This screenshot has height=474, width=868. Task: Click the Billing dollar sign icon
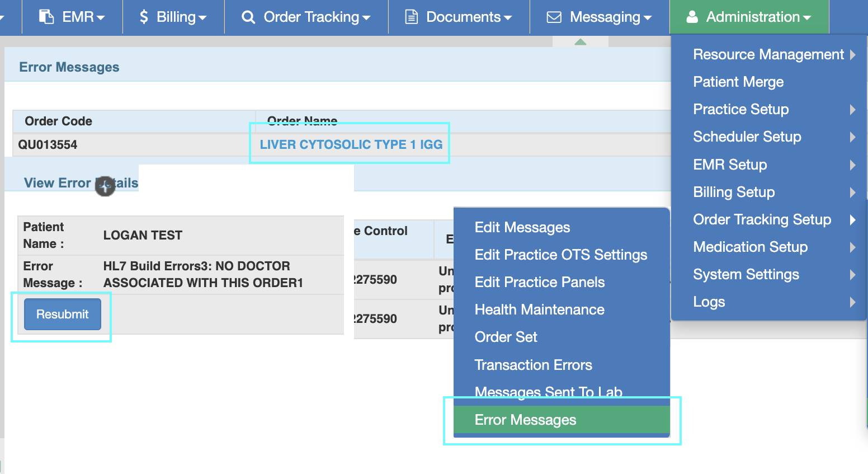[144, 17]
